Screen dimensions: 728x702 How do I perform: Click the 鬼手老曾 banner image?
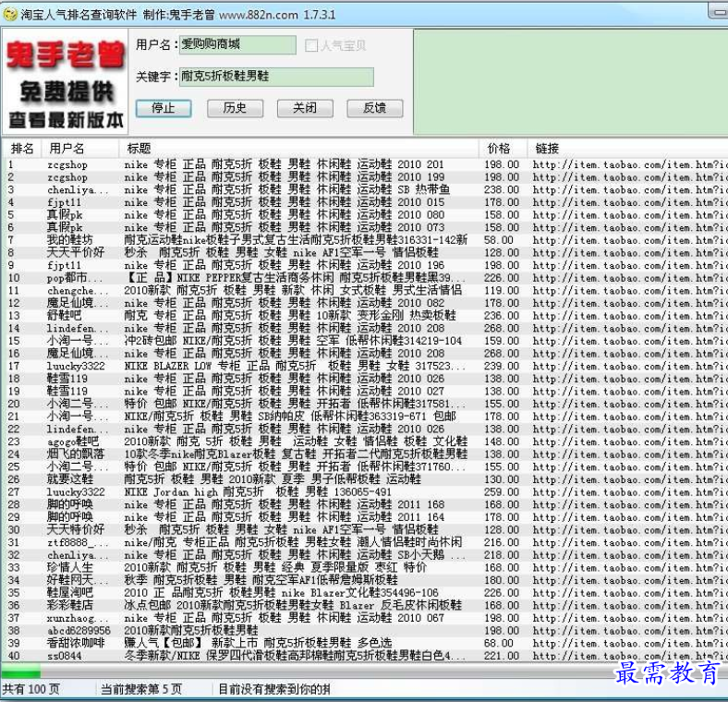(65, 82)
